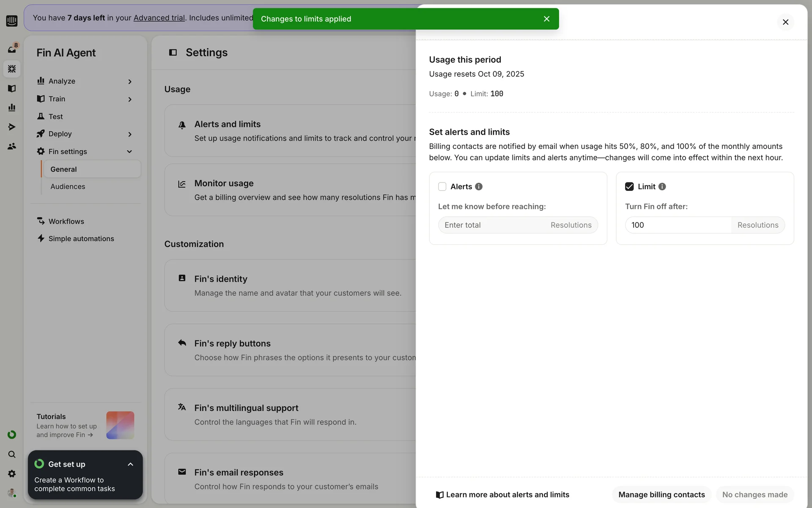Open the Outbound paper plane icon
Viewport: 812px width, 508px height.
pyautogui.click(x=12, y=127)
